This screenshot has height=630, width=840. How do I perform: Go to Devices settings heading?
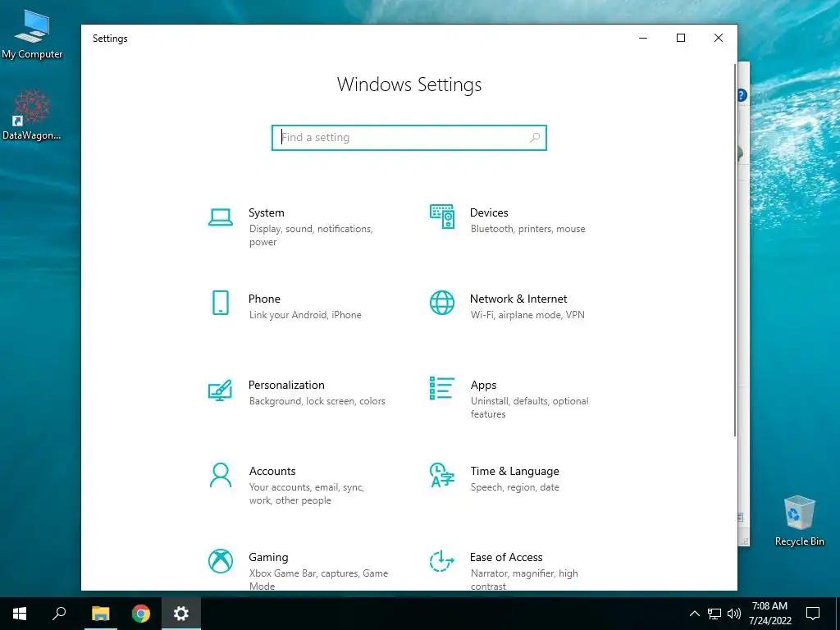click(489, 212)
